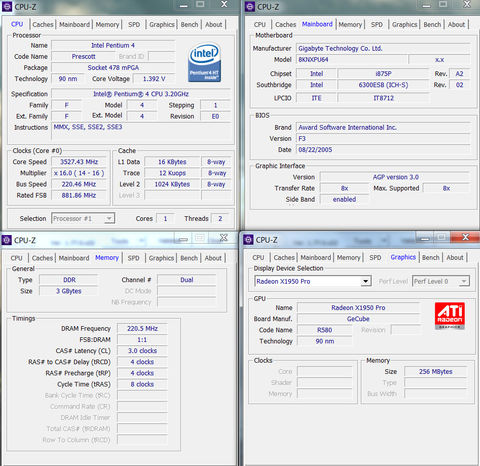Select the CPU tab in the Graphics window
Viewport: 480px width, 466px height.
[x=258, y=258]
